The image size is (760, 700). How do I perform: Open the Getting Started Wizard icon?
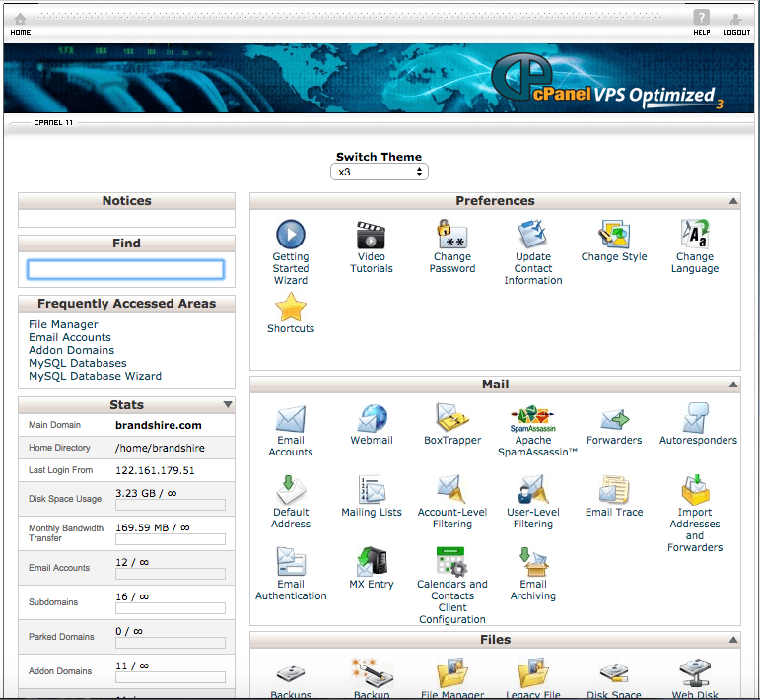tap(291, 234)
